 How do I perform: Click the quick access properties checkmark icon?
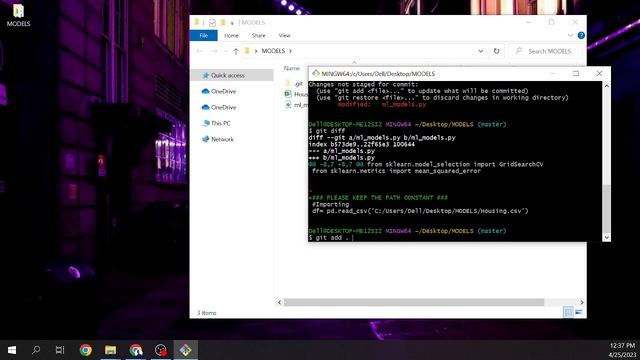212,22
